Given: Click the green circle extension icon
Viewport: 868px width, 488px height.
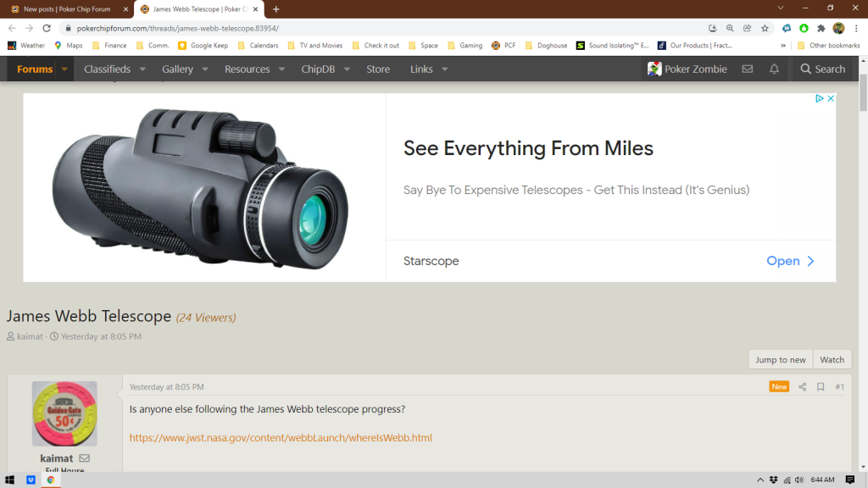Looking at the screenshot, I should (804, 28).
